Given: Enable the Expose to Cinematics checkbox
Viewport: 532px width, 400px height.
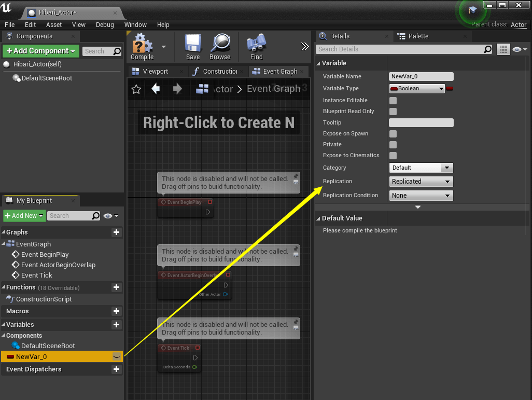Looking at the screenshot, I should 393,156.
